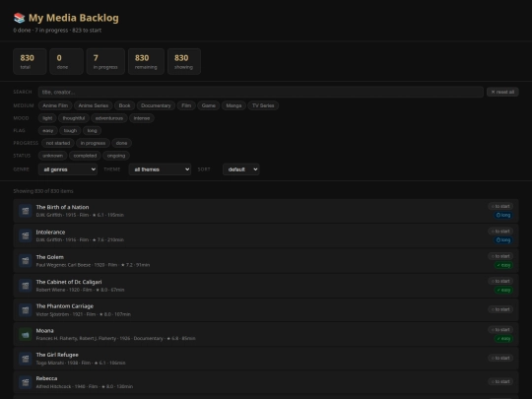Image resolution: width=532 pixels, height=399 pixels.
Task: Click the 830 total stat card
Action: point(30,61)
